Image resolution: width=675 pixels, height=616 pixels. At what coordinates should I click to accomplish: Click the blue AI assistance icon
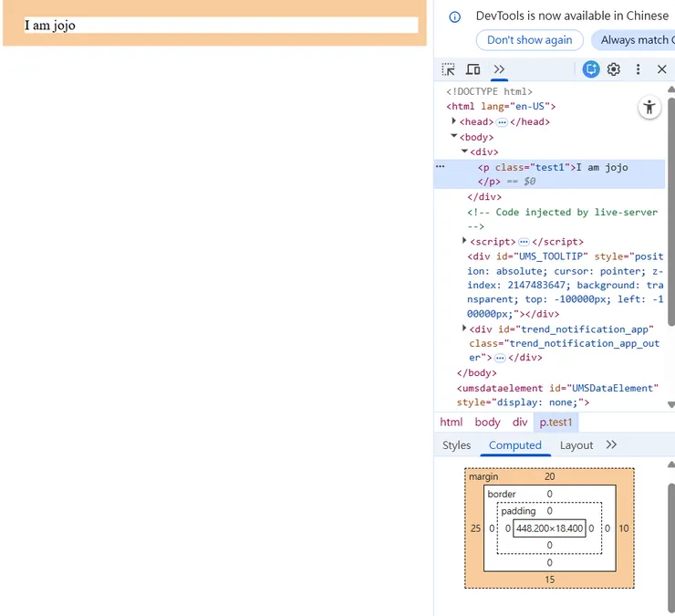click(x=591, y=69)
